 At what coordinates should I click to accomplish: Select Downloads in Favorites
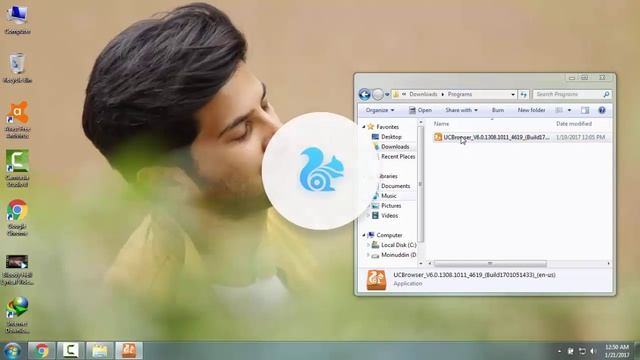[395, 147]
